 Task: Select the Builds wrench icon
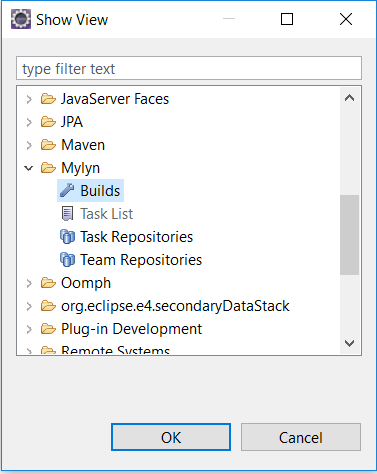pos(67,191)
